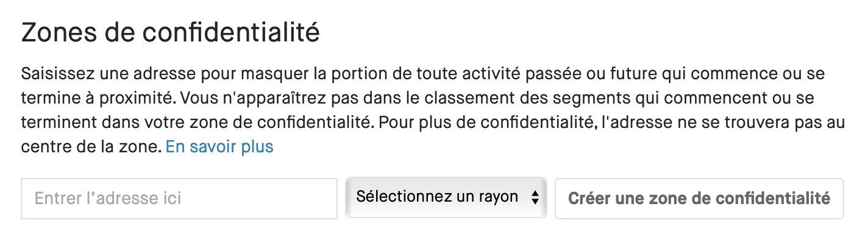Create a privacy zone with the button
868x251 pixels.
(699, 199)
